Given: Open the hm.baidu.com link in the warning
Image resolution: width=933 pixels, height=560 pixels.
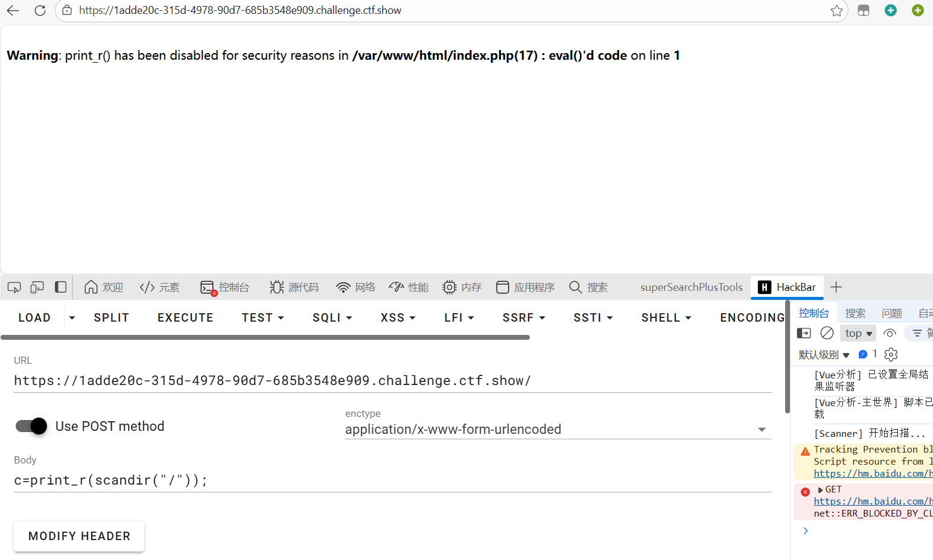Looking at the screenshot, I should point(873,474).
